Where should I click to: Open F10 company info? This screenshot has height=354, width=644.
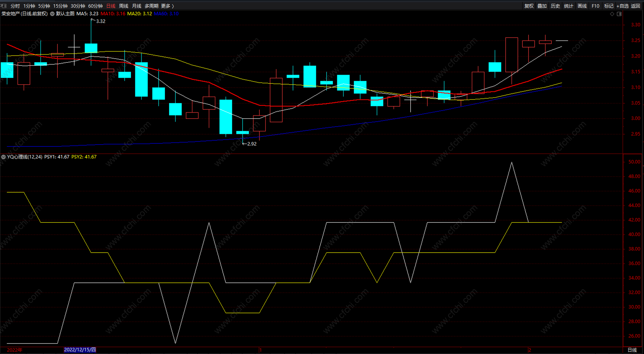point(595,6)
